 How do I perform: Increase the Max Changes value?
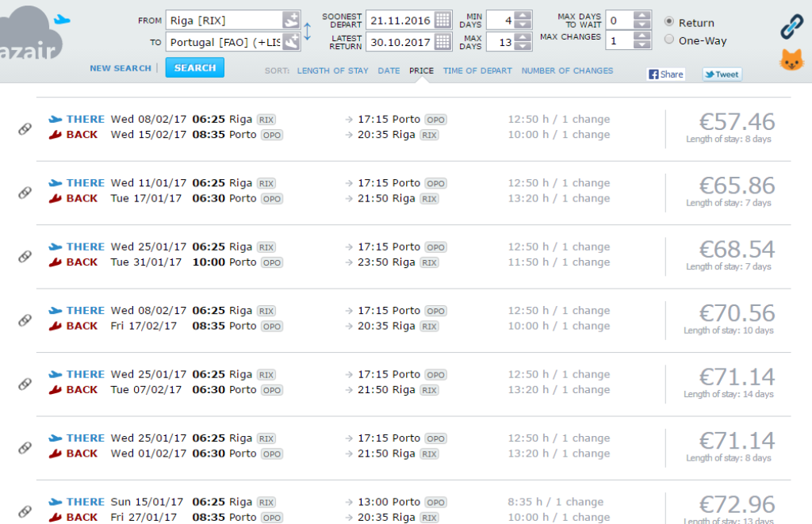(x=642, y=36)
